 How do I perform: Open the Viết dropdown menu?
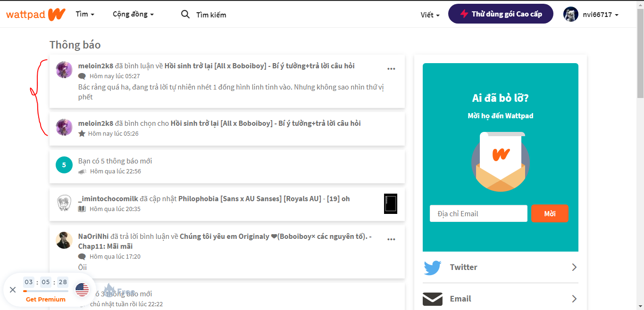pos(430,15)
